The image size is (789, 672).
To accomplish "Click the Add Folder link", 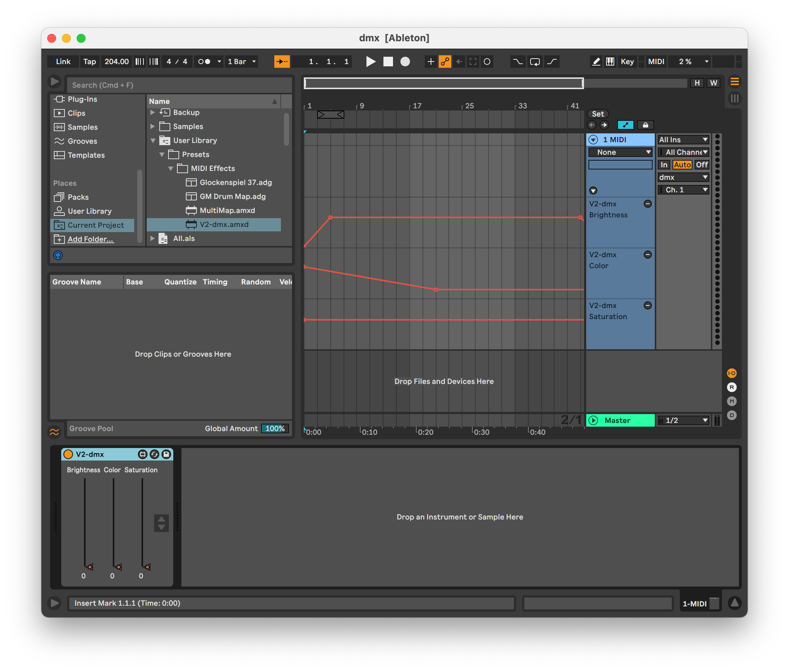I will coord(91,239).
